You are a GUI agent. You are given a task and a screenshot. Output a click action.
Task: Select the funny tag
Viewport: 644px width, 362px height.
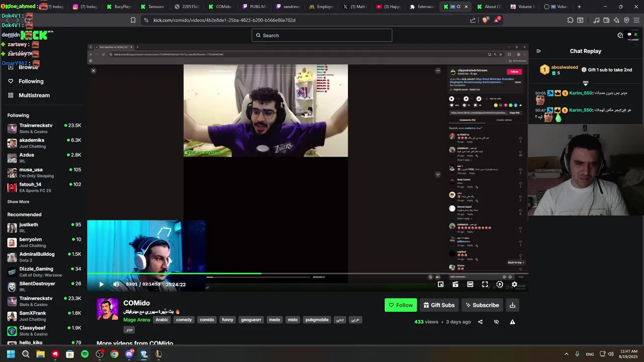coord(227,320)
